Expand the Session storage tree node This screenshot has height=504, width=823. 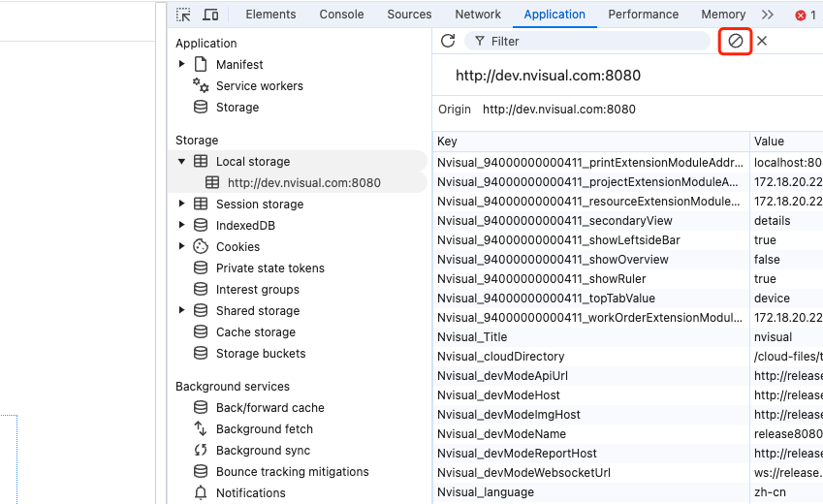coord(181,205)
